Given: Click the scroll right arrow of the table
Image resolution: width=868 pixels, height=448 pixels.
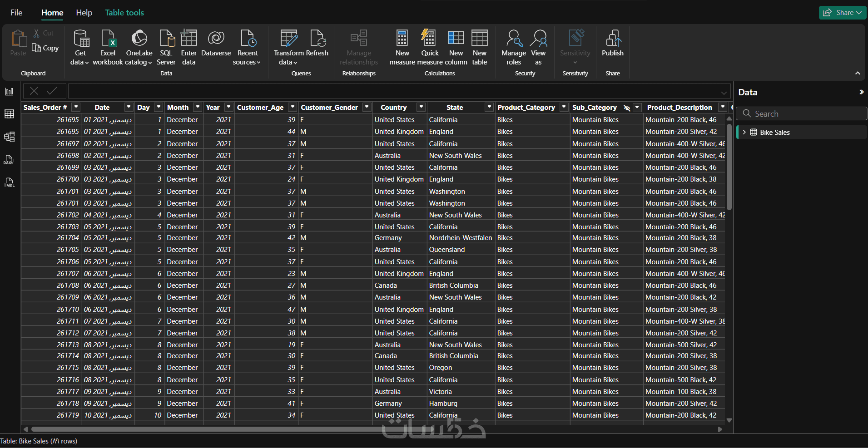Looking at the screenshot, I should pos(720,429).
